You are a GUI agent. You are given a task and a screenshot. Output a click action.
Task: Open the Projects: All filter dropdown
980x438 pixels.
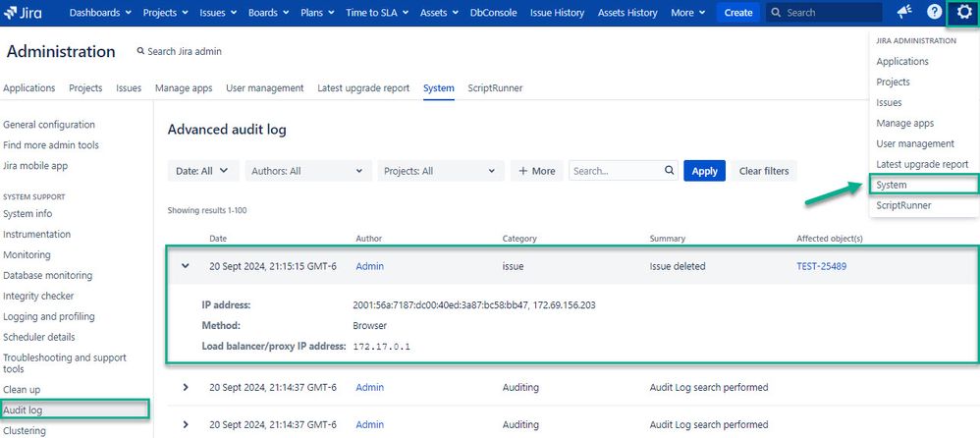coord(440,171)
